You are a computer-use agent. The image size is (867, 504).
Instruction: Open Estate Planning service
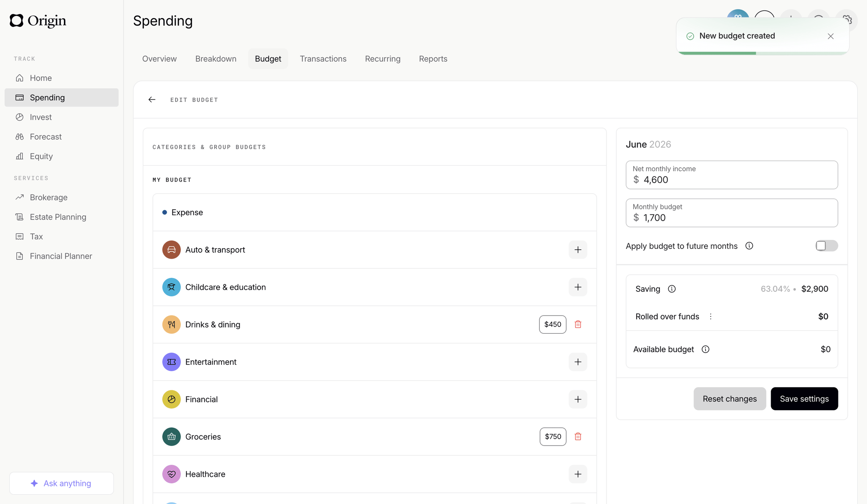[61, 217]
